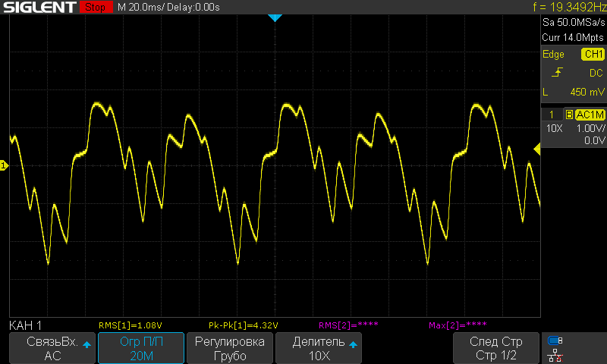Click the 10X probe ratio in channel box
The width and height of the screenshot is (607, 364).
tap(554, 128)
